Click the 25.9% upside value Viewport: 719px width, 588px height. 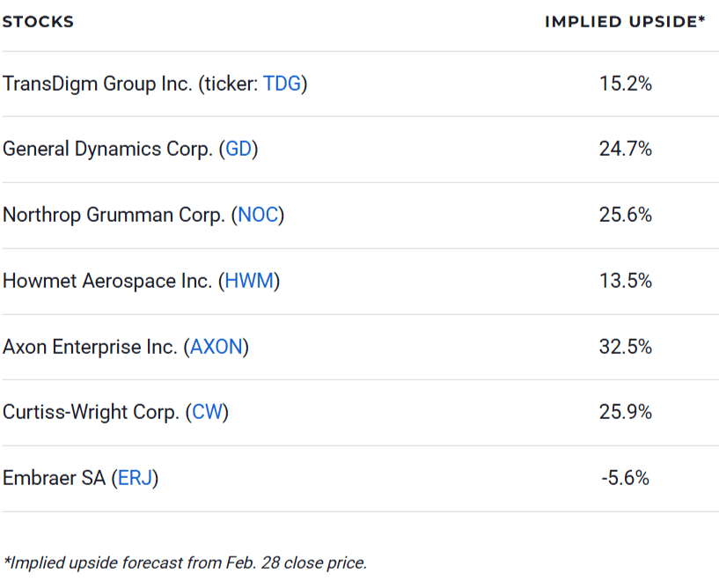(x=625, y=412)
